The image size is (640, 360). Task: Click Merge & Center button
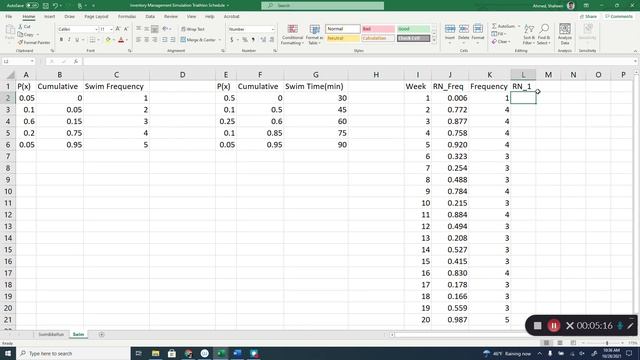point(198,40)
